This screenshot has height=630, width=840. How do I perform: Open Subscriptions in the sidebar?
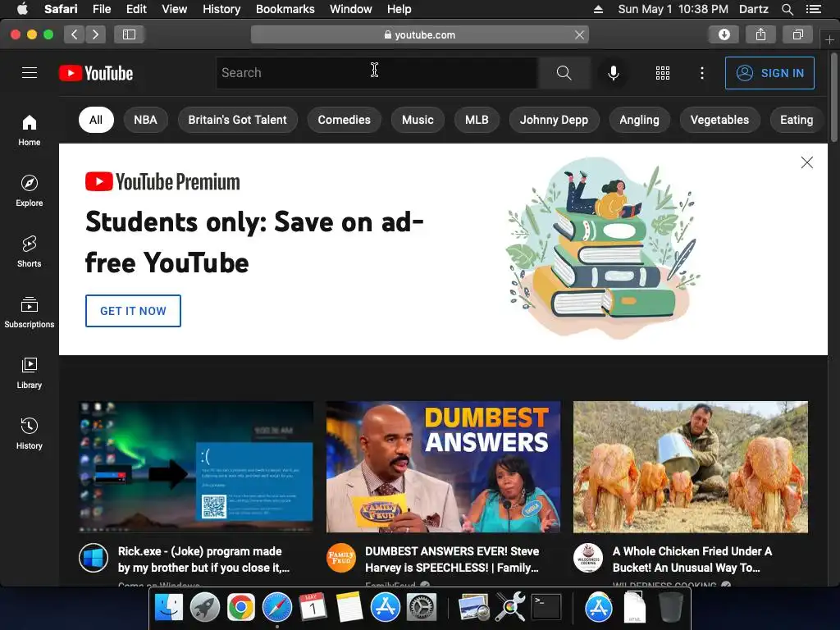coord(30,313)
